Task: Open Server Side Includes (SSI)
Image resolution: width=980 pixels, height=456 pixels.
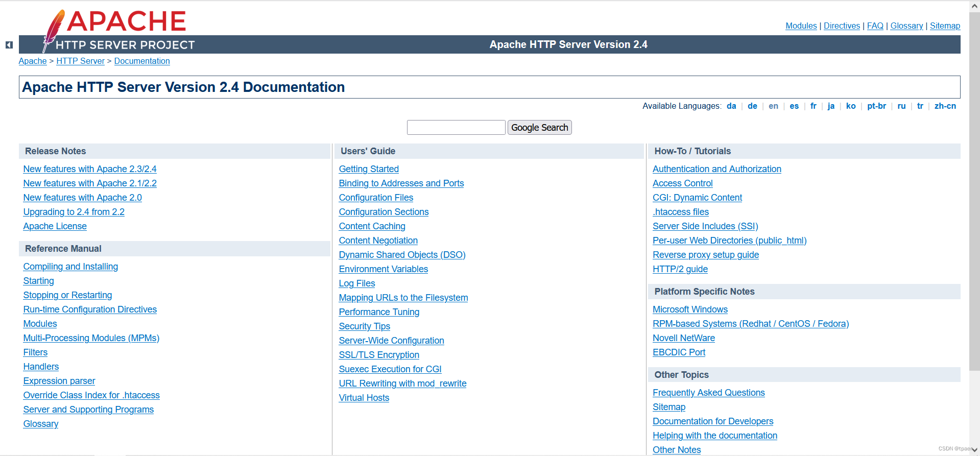Action: coord(705,226)
